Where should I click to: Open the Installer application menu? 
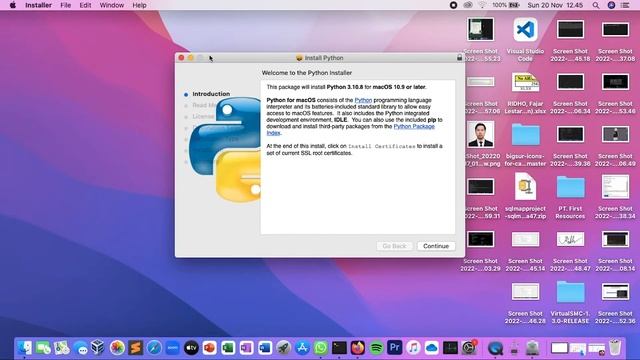[x=38, y=5]
